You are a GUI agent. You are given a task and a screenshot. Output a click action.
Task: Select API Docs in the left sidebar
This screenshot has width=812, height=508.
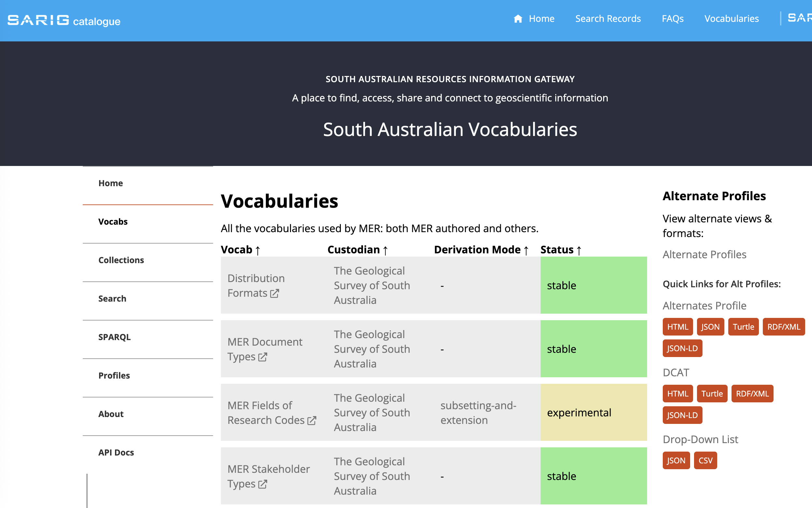pyautogui.click(x=148, y=453)
